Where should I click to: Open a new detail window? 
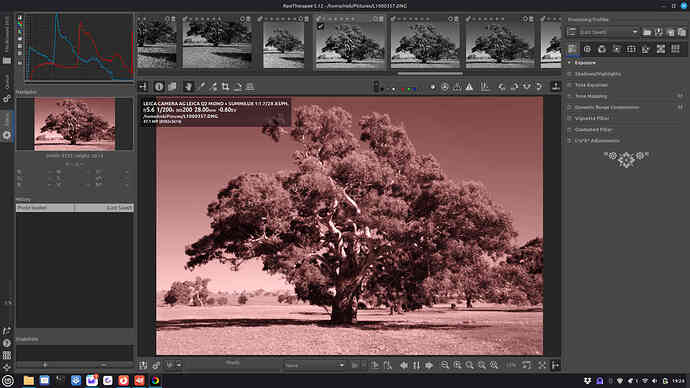click(x=527, y=365)
